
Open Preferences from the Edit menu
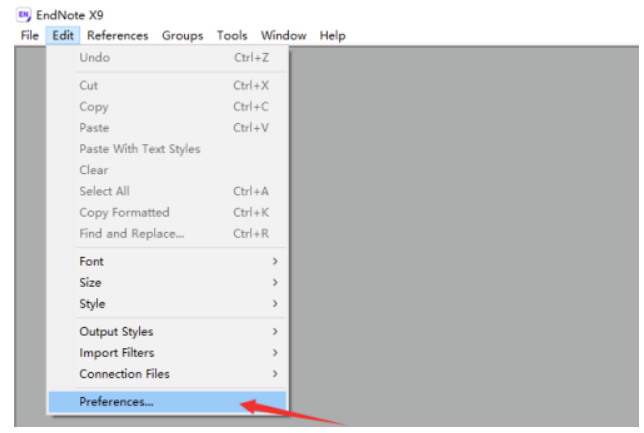168,402
